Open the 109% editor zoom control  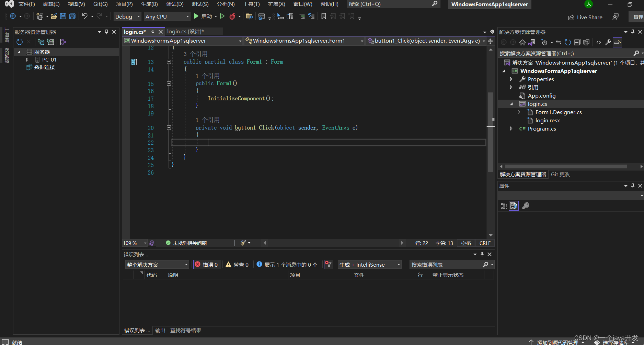134,243
